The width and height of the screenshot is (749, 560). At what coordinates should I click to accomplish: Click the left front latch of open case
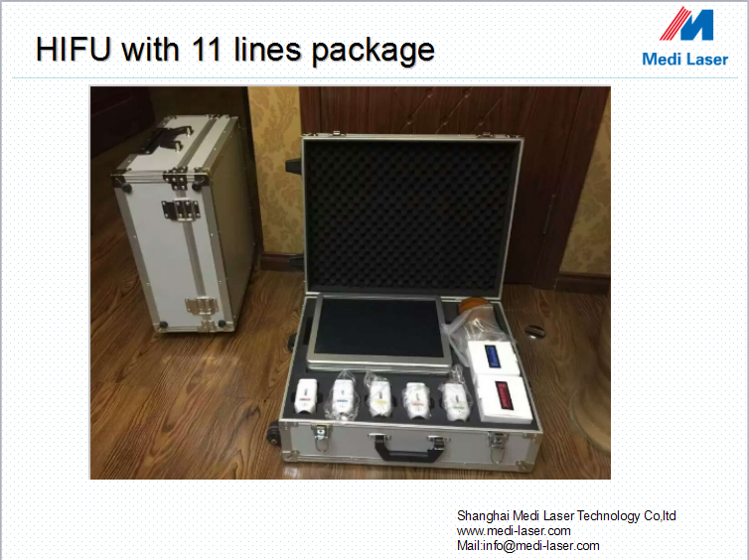tap(321, 438)
